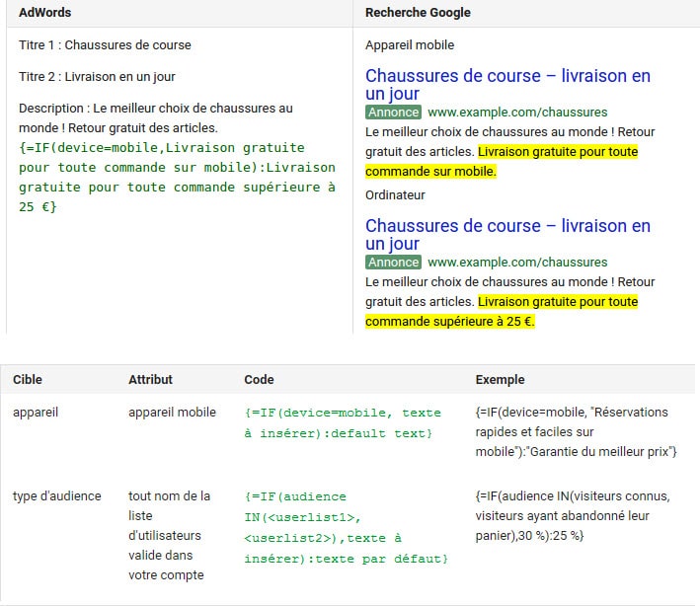Open www.example.com/chaussures URL in mobile ad
Image resolution: width=700 pixels, height=606 pixels.
(517, 112)
